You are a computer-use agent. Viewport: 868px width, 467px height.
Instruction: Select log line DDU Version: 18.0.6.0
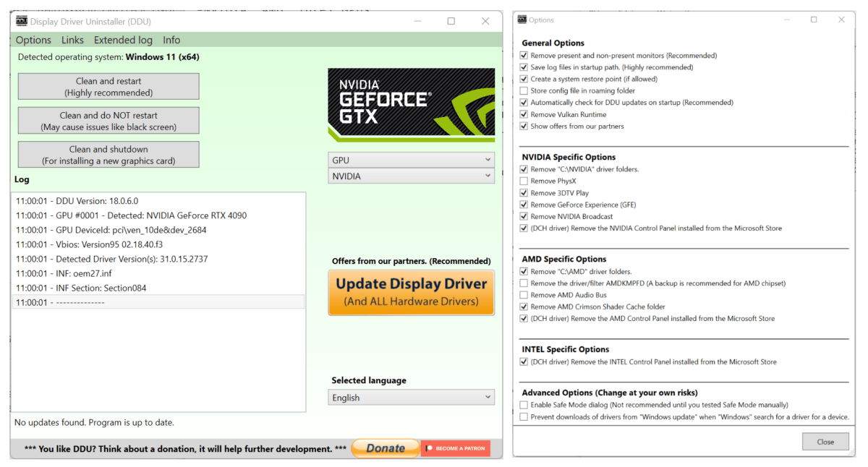[x=158, y=201]
